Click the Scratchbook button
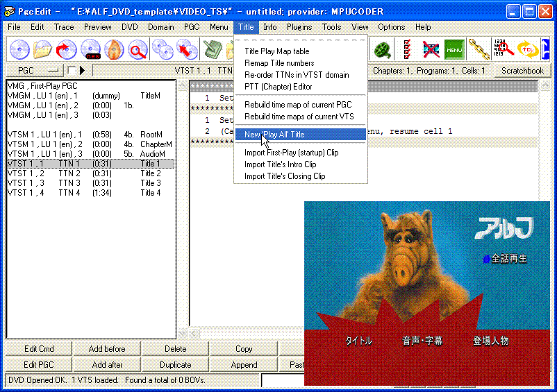Image resolution: width=557 pixels, height=392 pixels. 522,71
